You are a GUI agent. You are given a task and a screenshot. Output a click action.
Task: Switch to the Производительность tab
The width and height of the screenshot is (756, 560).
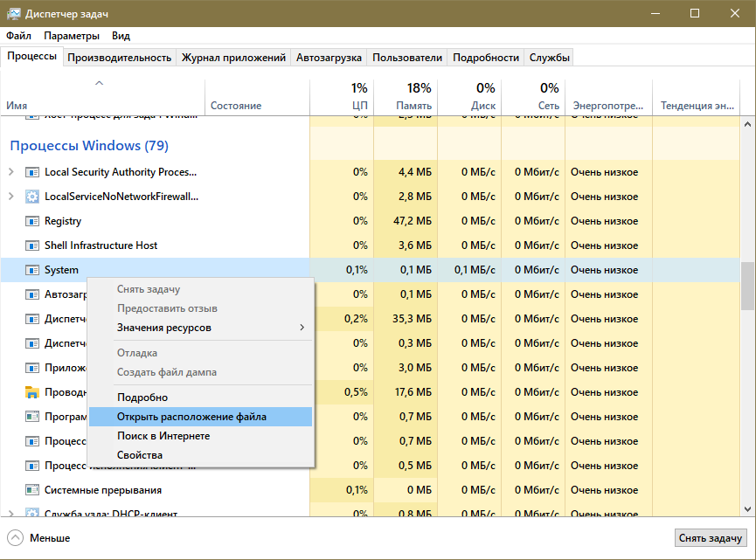(119, 58)
